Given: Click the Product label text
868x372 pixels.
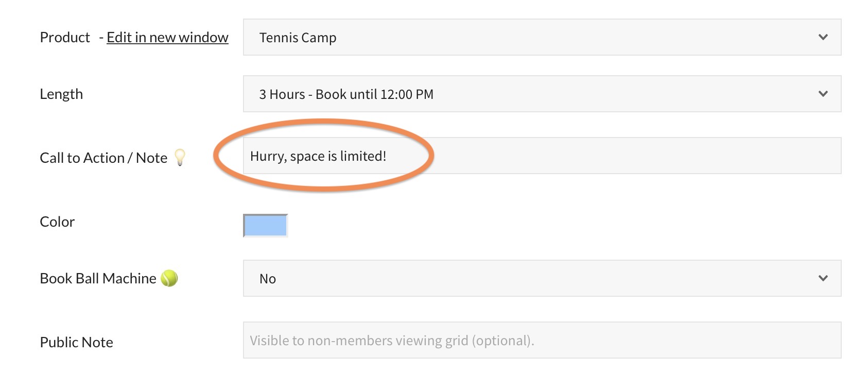Looking at the screenshot, I should tap(65, 38).
